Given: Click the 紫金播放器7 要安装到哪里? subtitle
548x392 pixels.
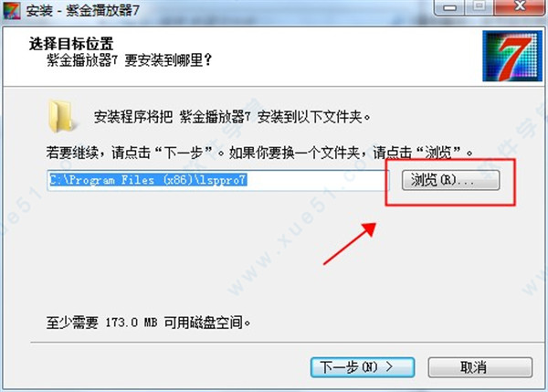Looking at the screenshot, I should 130,60.
